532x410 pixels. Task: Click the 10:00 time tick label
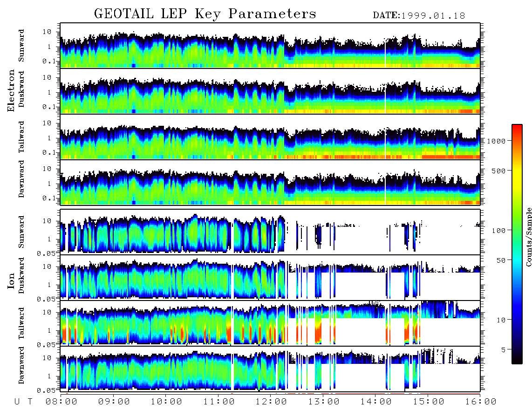click(x=166, y=402)
